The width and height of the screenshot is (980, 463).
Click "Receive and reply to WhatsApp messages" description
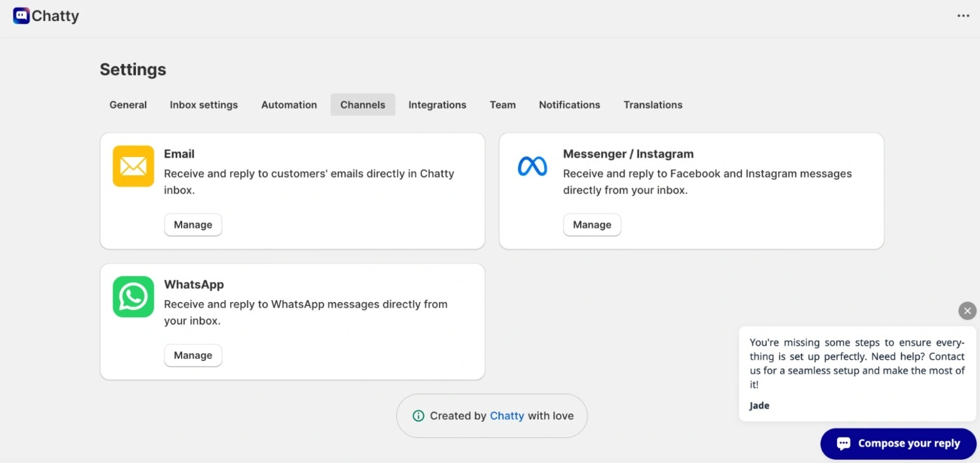click(306, 313)
